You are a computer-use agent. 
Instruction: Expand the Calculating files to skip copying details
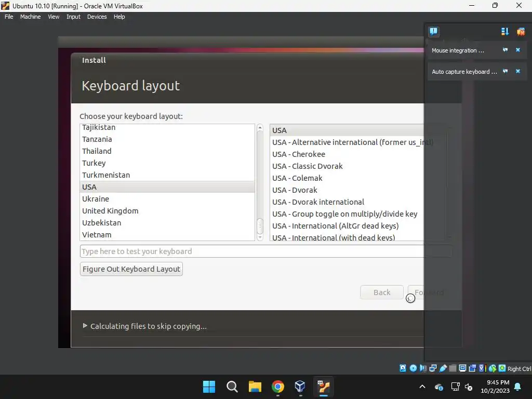85,326
